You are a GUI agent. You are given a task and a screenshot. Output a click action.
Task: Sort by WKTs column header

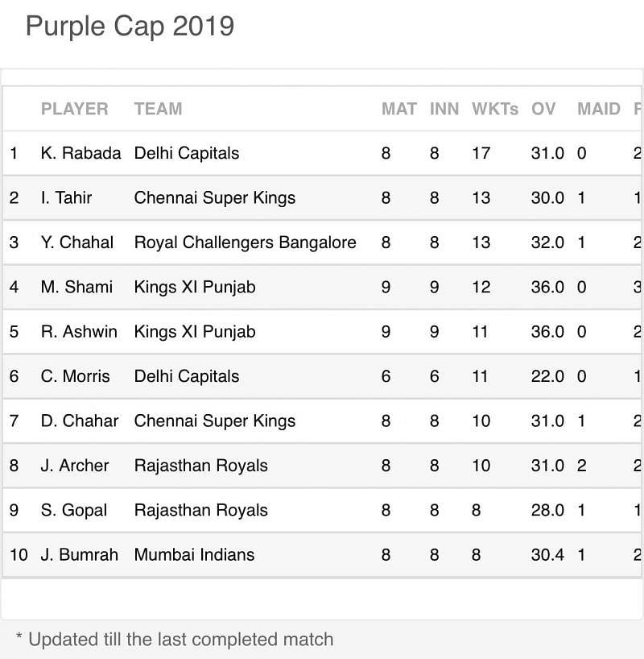point(494,109)
